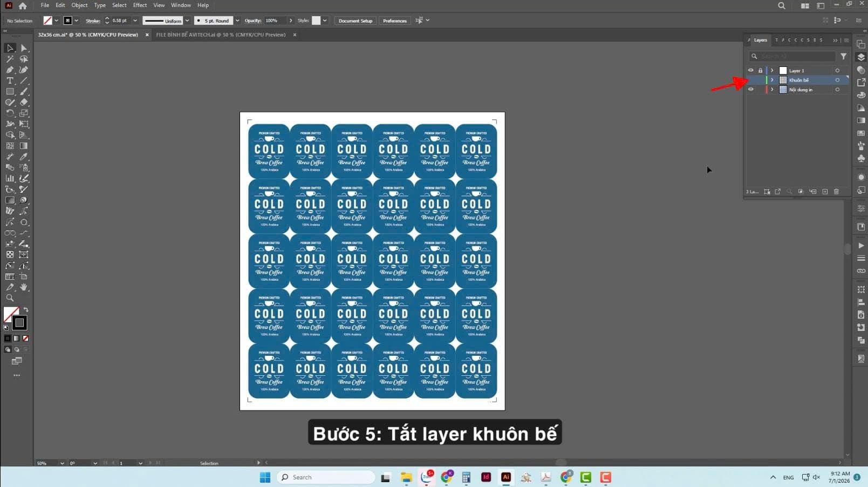This screenshot has height=487, width=868.
Task: Swap fill and stroke colors
Action: point(25,310)
